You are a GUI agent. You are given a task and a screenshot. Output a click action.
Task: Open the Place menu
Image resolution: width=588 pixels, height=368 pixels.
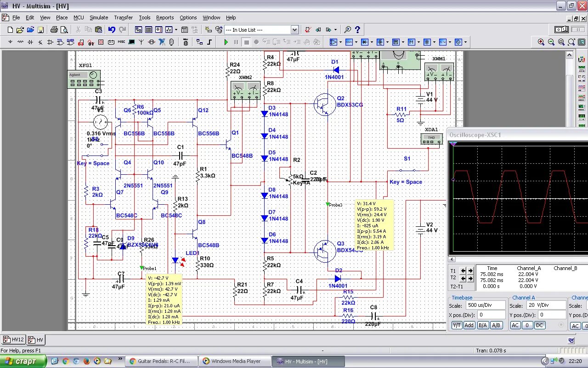coord(62,17)
